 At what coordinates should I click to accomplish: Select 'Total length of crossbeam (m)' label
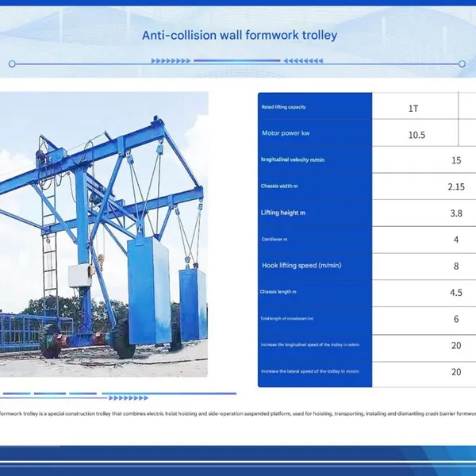[x=287, y=318]
